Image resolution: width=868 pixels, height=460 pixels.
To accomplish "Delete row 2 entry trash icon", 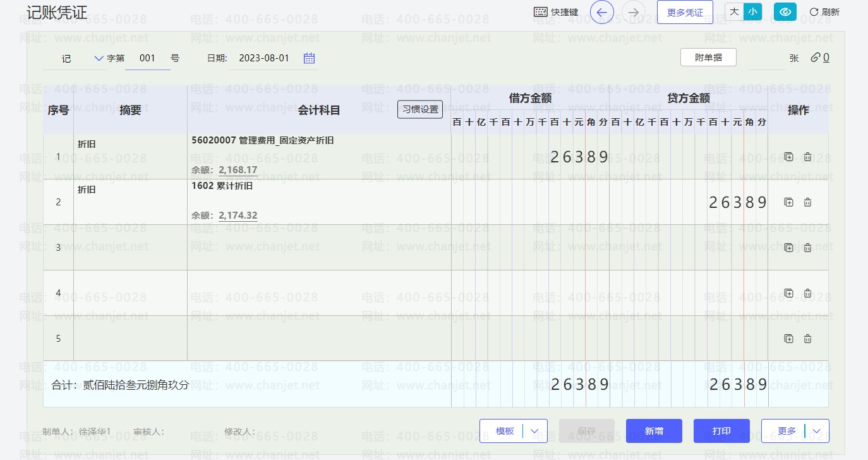I will click(x=807, y=202).
